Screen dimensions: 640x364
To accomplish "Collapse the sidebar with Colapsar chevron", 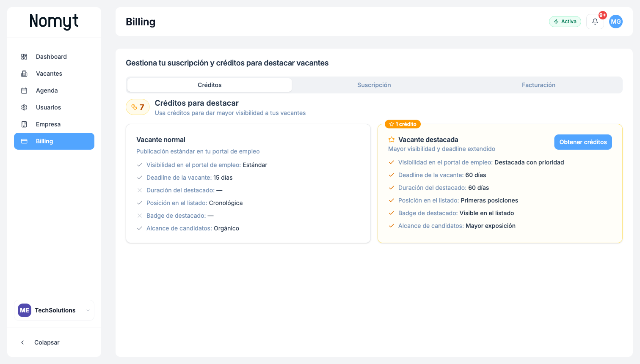I will pos(22,342).
